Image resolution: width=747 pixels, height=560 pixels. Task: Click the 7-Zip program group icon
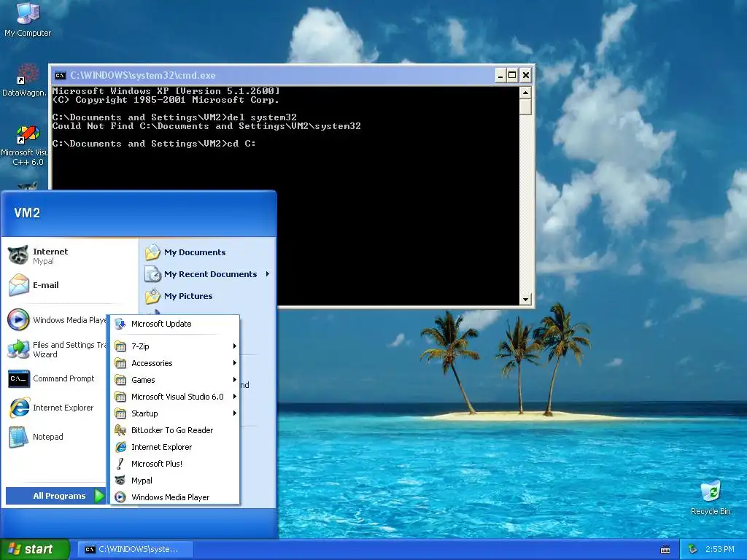coord(120,346)
